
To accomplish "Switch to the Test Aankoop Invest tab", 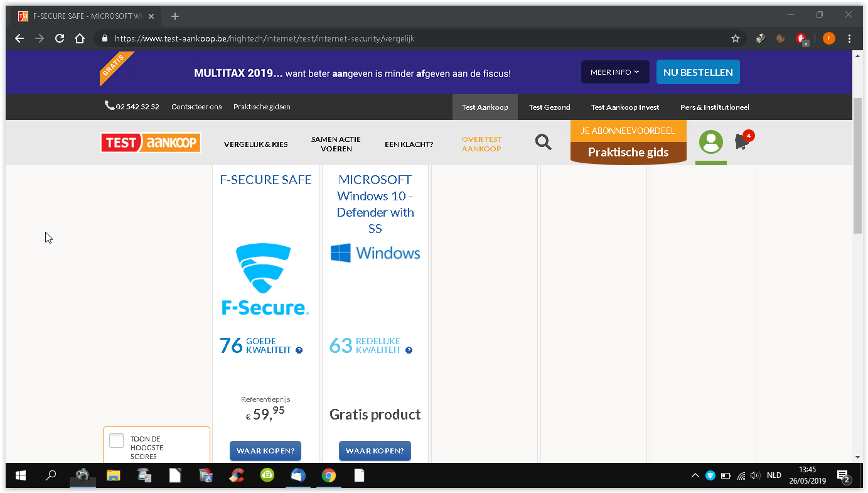I will click(625, 107).
